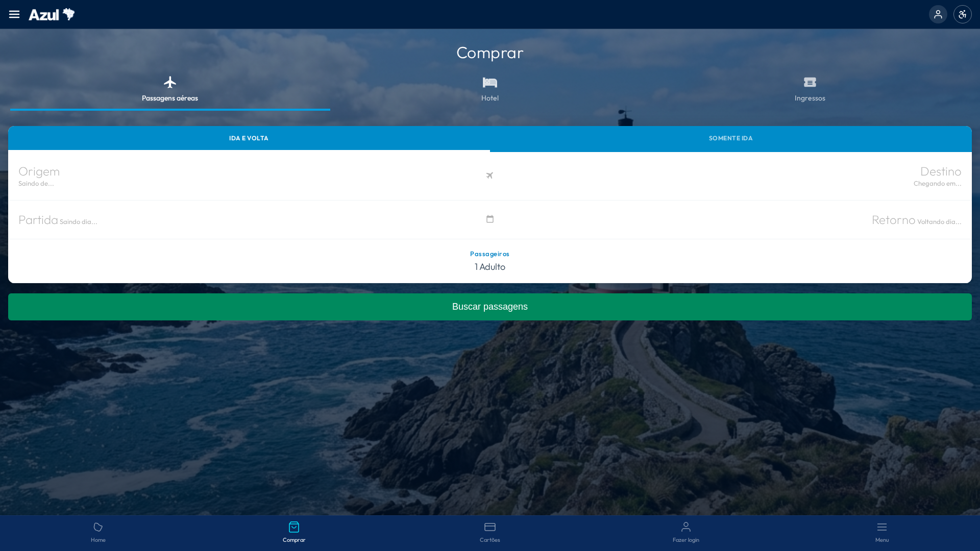Image resolution: width=980 pixels, height=551 pixels.
Task: Open Menu in the bottom bar
Action: tap(882, 533)
